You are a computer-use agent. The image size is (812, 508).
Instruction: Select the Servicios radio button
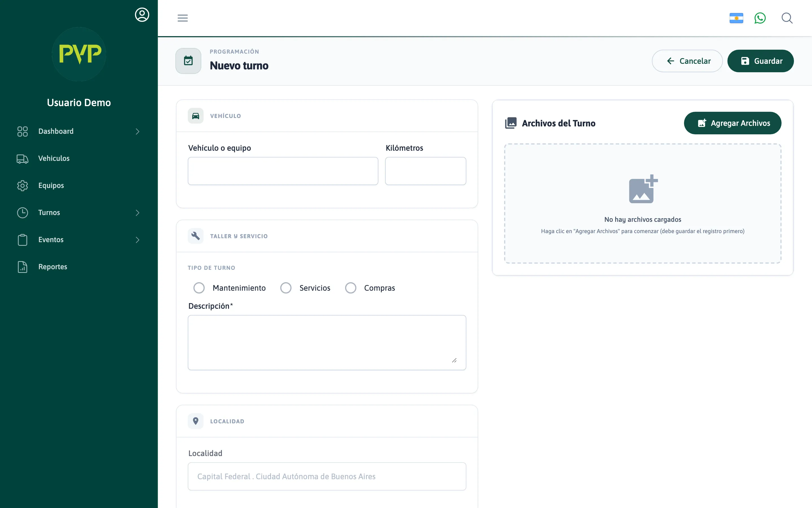286,288
